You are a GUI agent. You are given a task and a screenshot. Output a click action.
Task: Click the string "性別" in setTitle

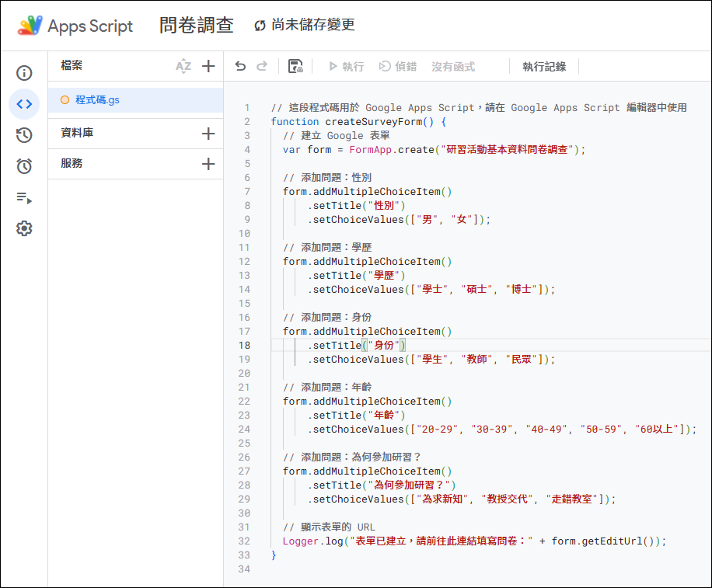[x=384, y=206]
